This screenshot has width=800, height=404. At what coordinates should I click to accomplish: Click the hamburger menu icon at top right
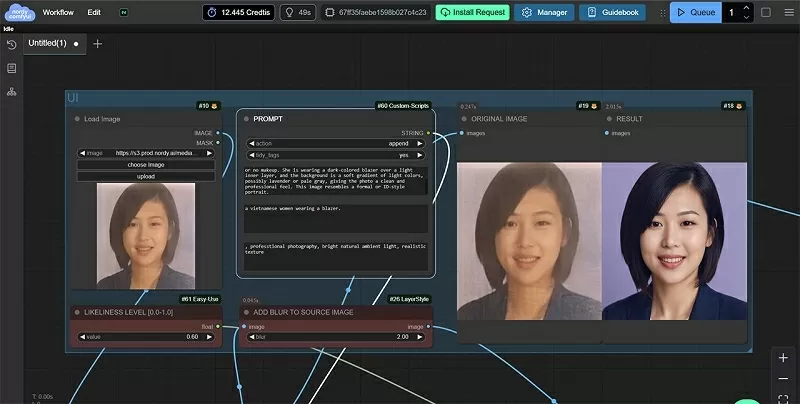(787, 12)
